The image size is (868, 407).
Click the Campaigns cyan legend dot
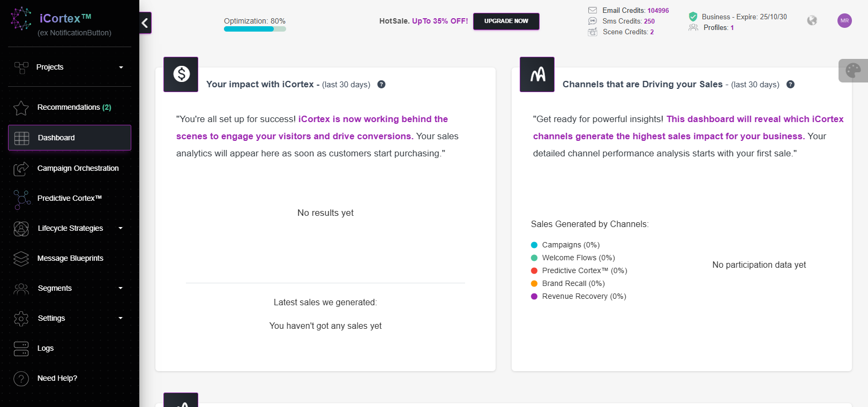[534, 245]
